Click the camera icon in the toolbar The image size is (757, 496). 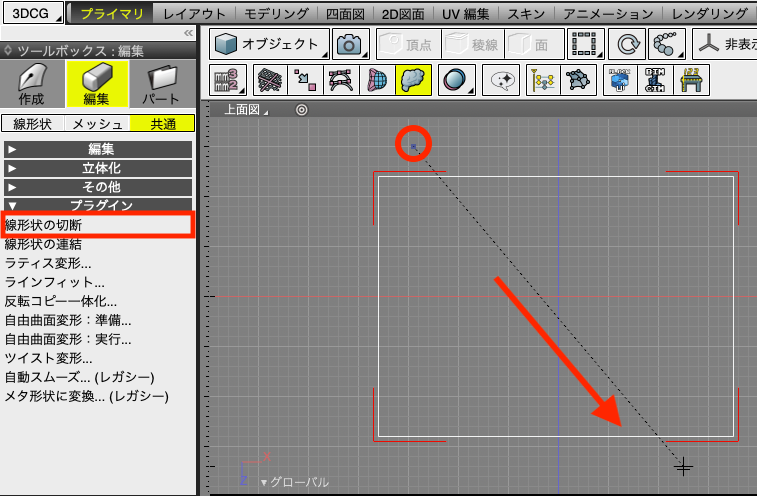pyautogui.click(x=349, y=45)
